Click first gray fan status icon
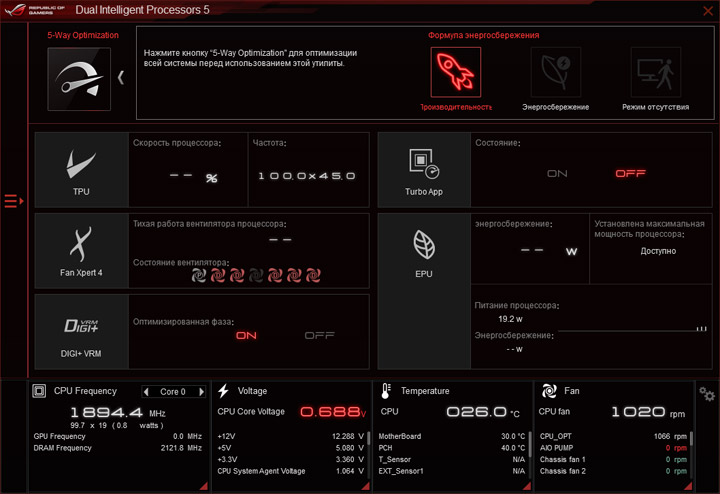720x494 pixels. [x=198, y=275]
